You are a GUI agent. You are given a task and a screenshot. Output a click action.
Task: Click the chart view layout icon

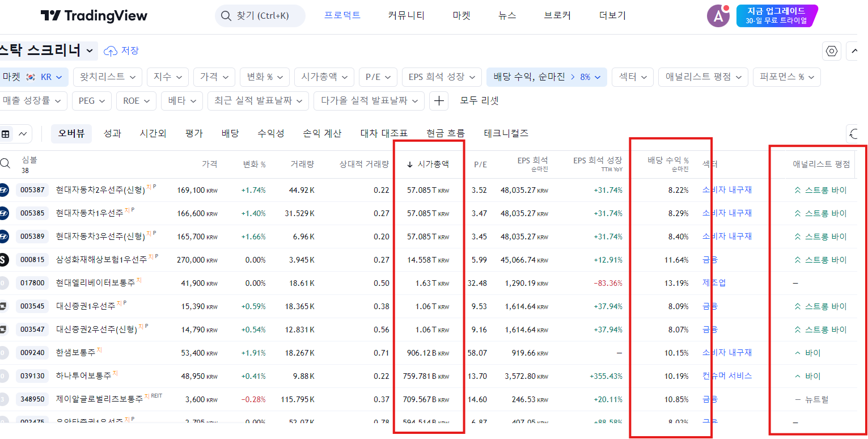point(23,134)
